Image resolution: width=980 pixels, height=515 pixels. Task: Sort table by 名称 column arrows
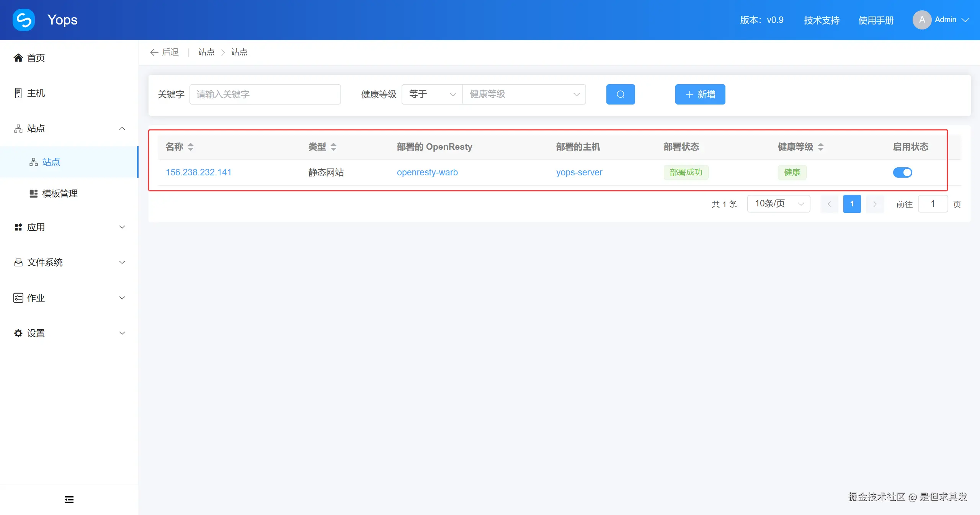pyautogui.click(x=191, y=147)
